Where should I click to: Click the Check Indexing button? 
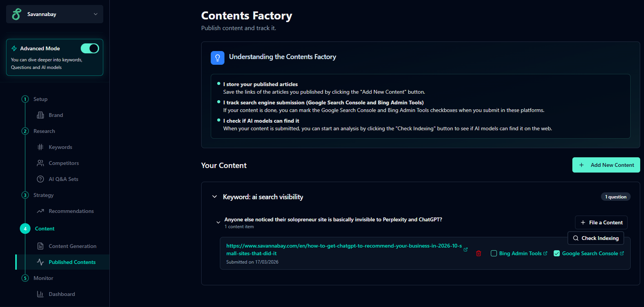(596, 238)
